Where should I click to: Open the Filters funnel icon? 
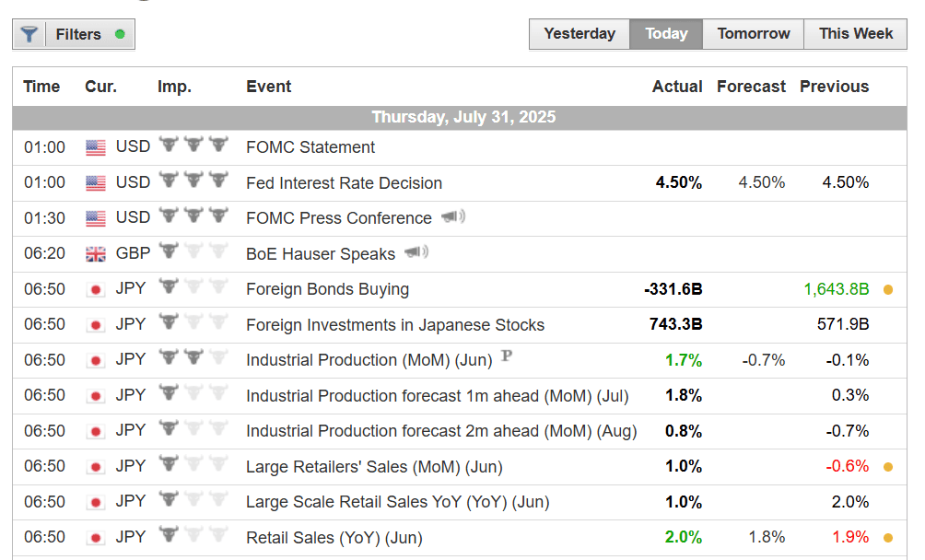point(29,35)
